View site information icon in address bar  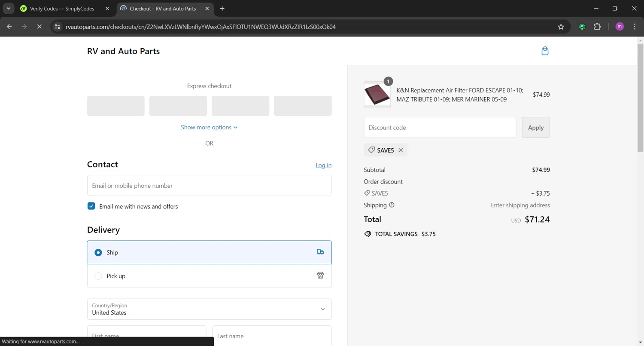tap(57, 27)
